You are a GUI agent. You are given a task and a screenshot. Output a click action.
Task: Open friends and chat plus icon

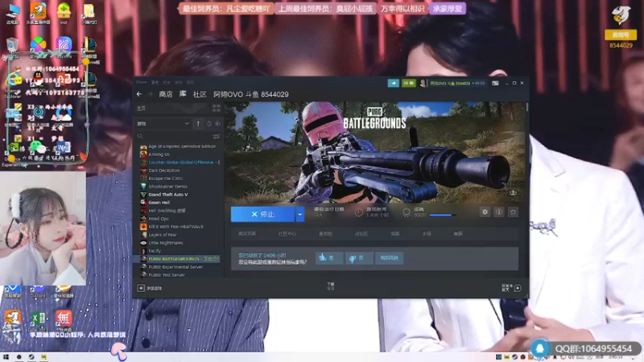518,288
